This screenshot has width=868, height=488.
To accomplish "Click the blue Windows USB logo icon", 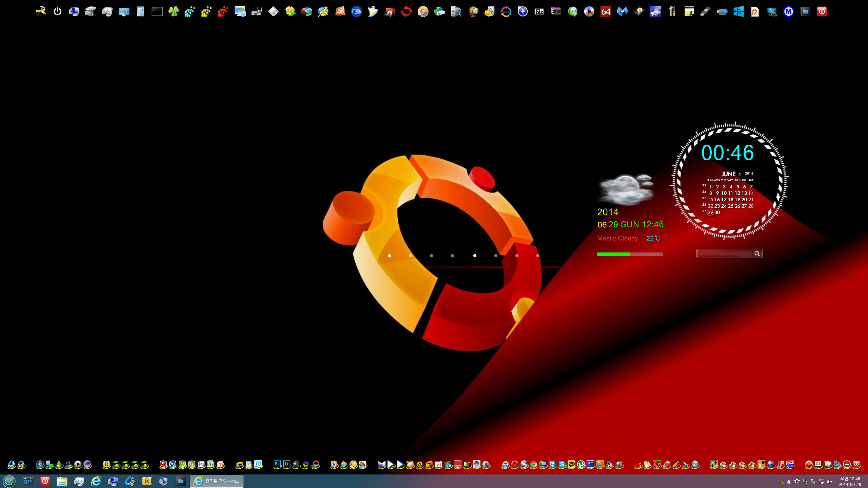I will click(738, 12).
